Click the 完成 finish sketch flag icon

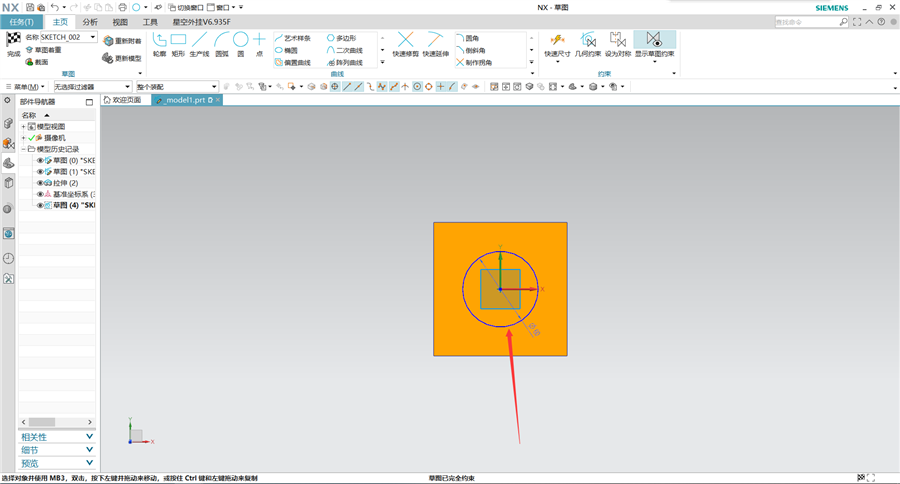coord(13,40)
